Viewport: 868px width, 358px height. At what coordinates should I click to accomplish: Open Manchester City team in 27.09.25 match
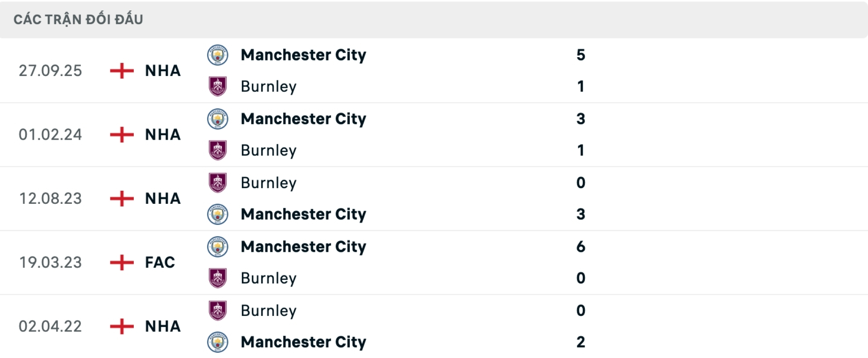click(303, 55)
